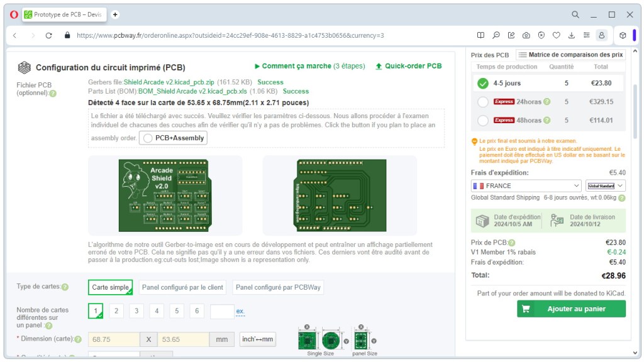Click the truck icon beside Date d'expédition
The width and height of the screenshot is (644, 362).
pyautogui.click(x=481, y=221)
